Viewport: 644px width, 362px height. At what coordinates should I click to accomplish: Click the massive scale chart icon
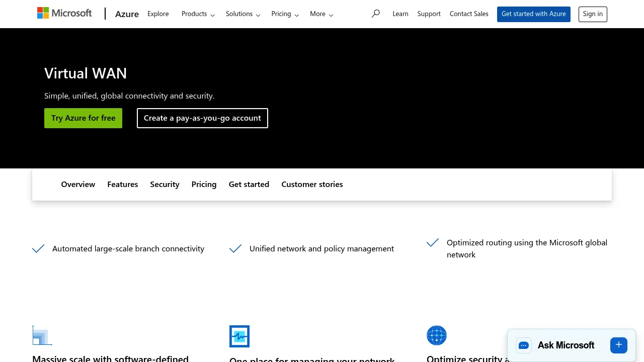[x=42, y=335]
